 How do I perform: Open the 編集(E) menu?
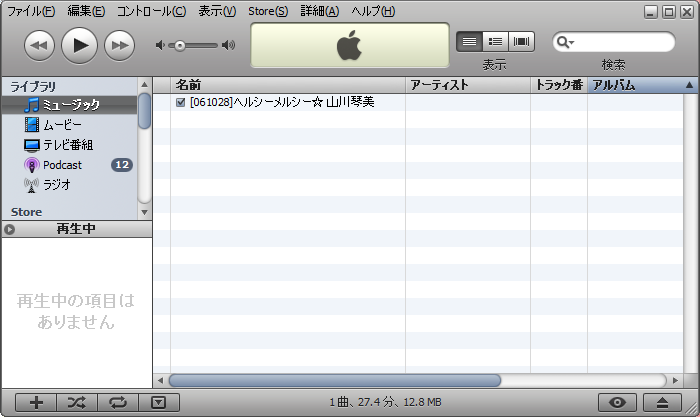pyautogui.click(x=86, y=11)
